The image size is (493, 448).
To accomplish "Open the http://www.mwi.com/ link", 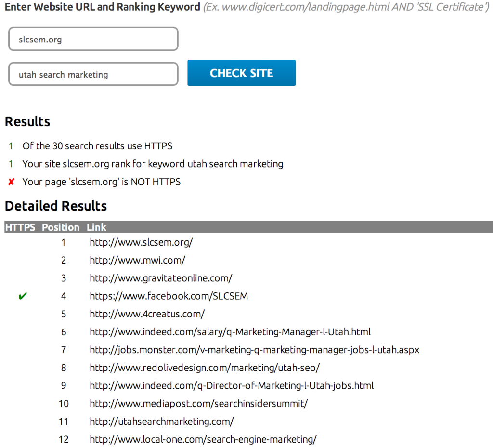I will 137,260.
